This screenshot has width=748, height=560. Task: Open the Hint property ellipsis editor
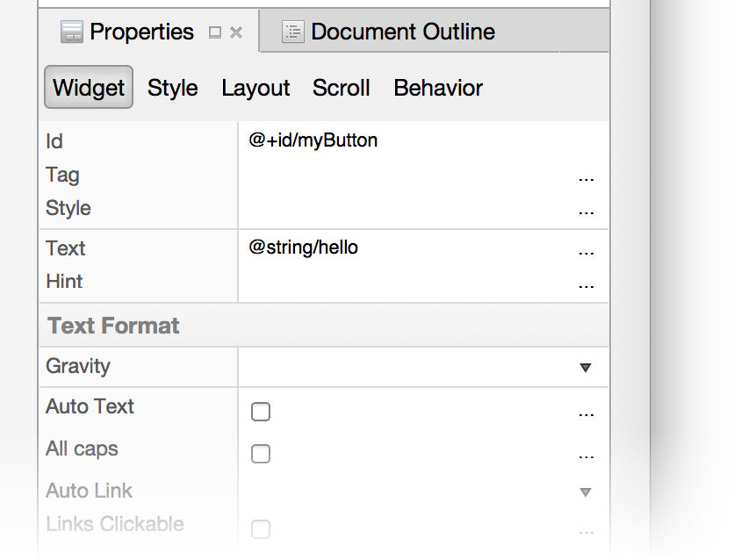point(586,284)
